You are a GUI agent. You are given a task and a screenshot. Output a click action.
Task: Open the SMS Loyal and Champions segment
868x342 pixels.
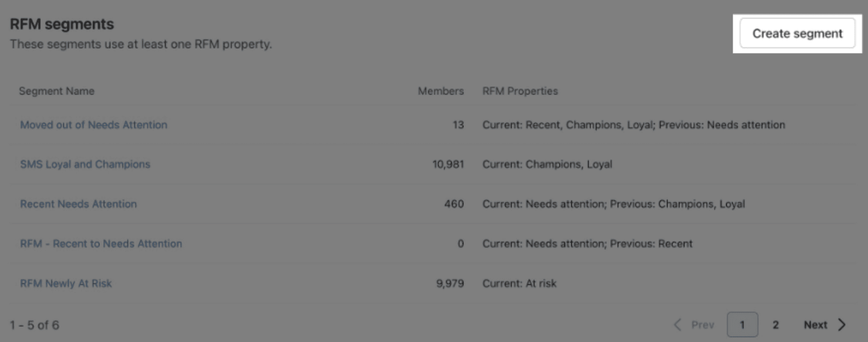click(85, 164)
